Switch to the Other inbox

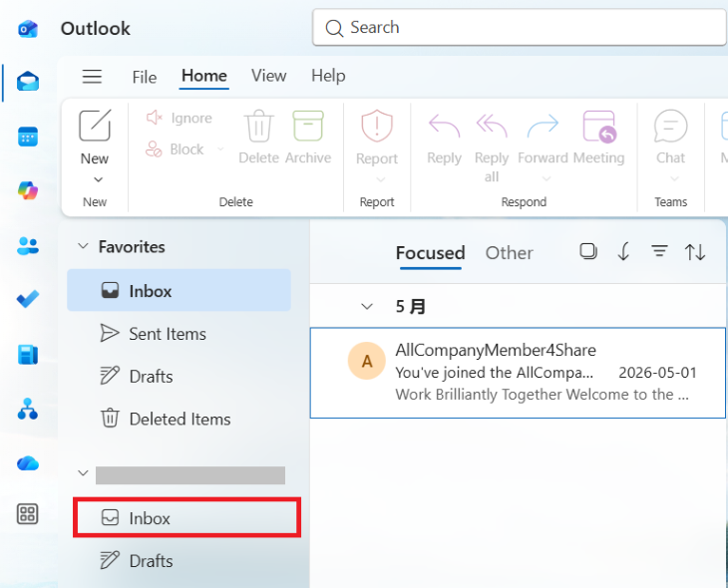[x=509, y=253]
